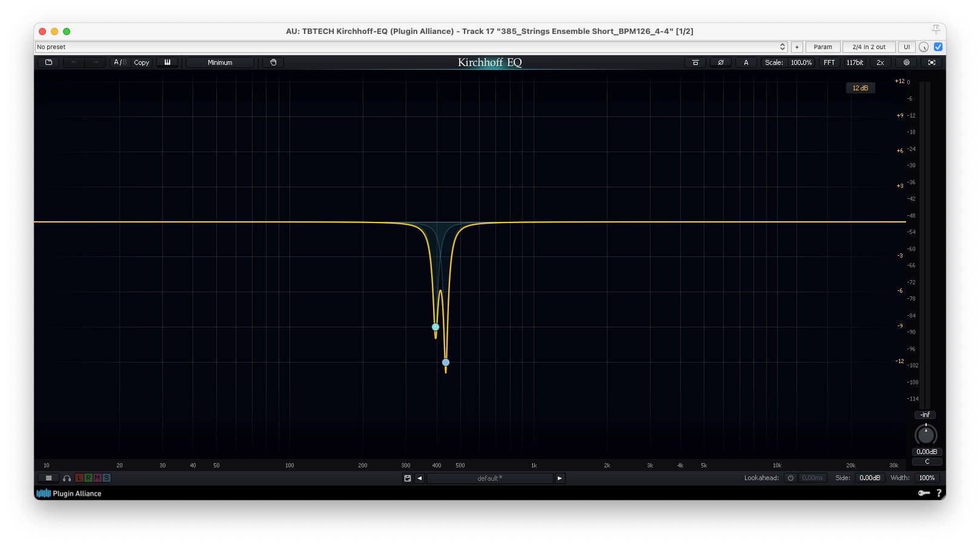Open the gear settings icon

coord(906,62)
